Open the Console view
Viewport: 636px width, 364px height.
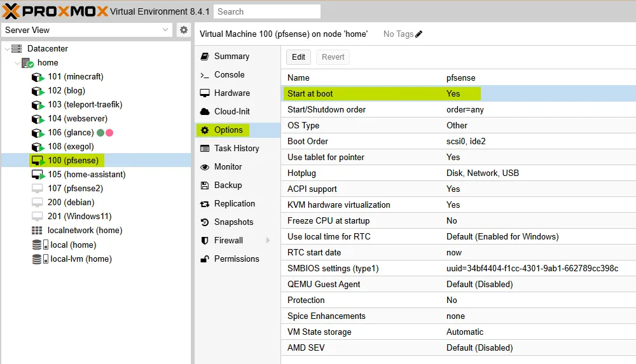coord(229,74)
